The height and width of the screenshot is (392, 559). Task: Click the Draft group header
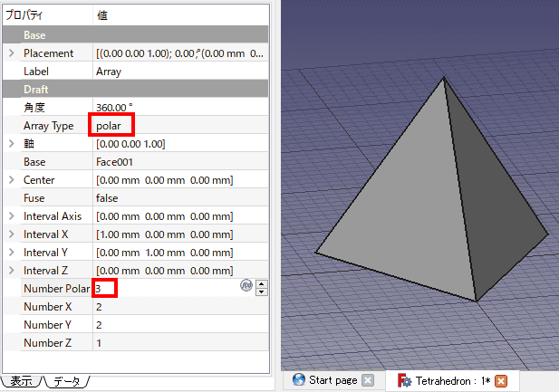pos(136,89)
